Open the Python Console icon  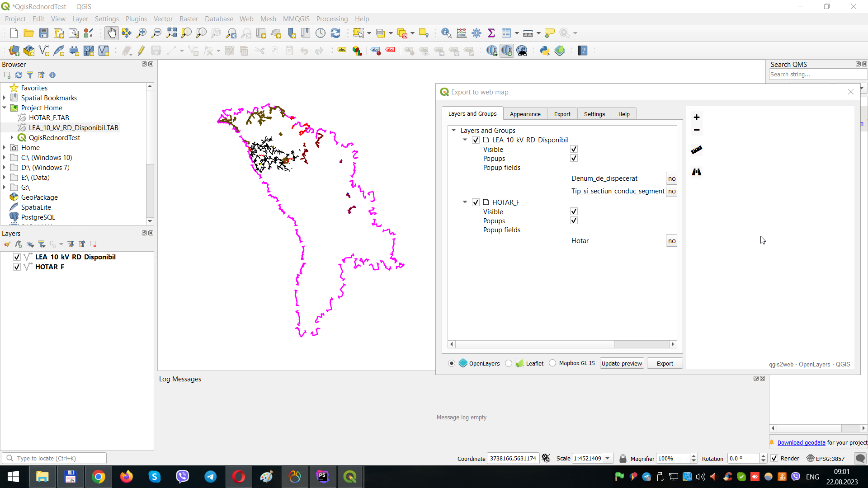click(545, 51)
